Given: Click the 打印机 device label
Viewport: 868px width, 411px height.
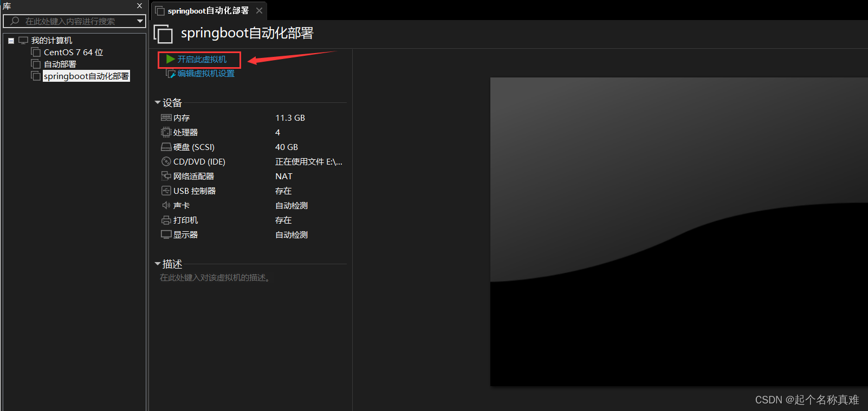Looking at the screenshot, I should click(x=185, y=220).
